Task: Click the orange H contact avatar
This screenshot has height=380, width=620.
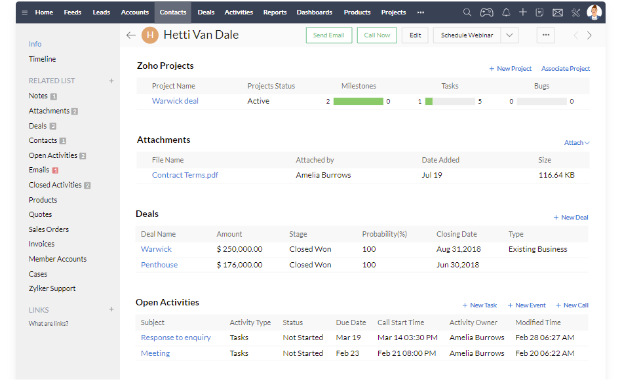Action: (x=150, y=35)
